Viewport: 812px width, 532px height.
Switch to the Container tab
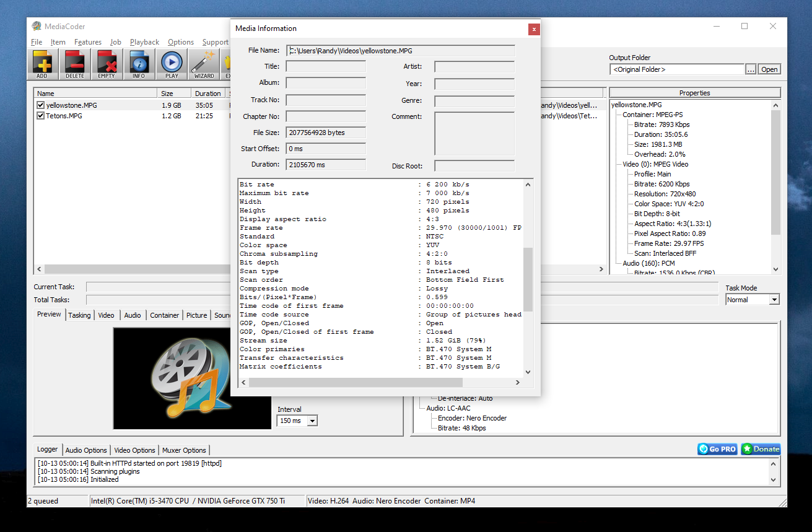pos(165,315)
